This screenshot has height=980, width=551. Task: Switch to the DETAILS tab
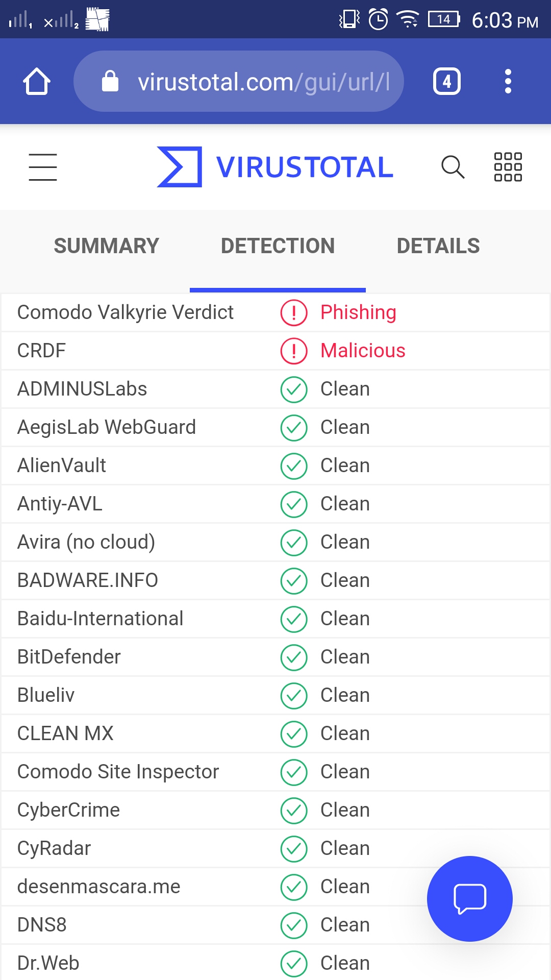(x=438, y=246)
